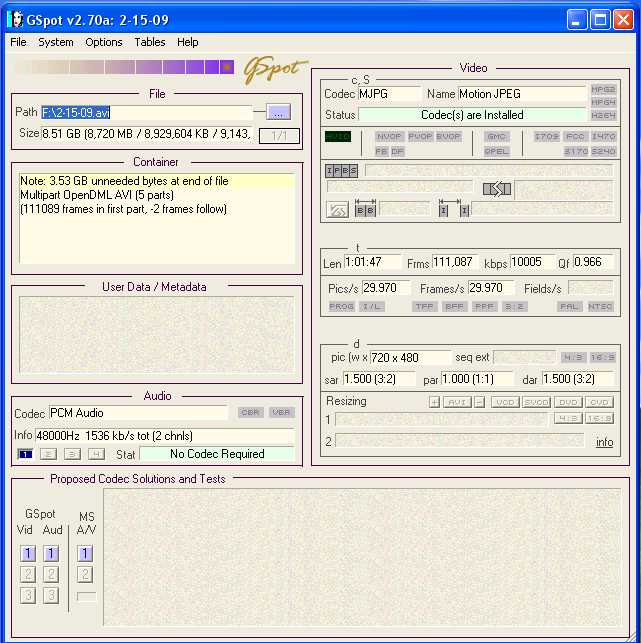Click the kbps value 10005
The image size is (641, 643).
(531, 262)
